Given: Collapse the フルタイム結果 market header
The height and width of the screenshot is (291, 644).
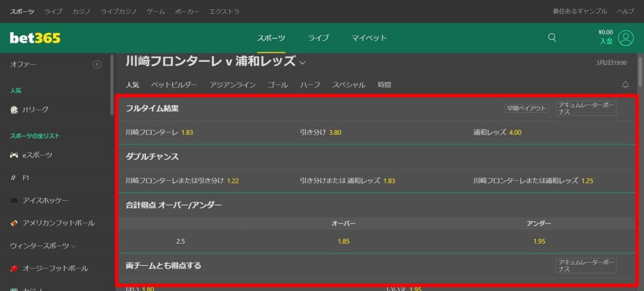Looking at the screenshot, I should 377,109.
